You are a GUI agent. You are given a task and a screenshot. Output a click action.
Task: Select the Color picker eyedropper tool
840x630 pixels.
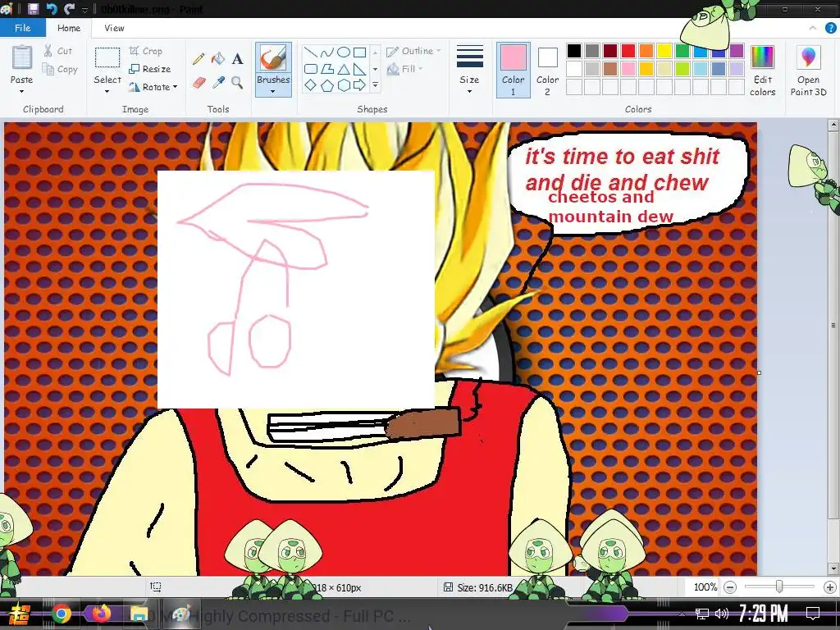tap(218, 83)
